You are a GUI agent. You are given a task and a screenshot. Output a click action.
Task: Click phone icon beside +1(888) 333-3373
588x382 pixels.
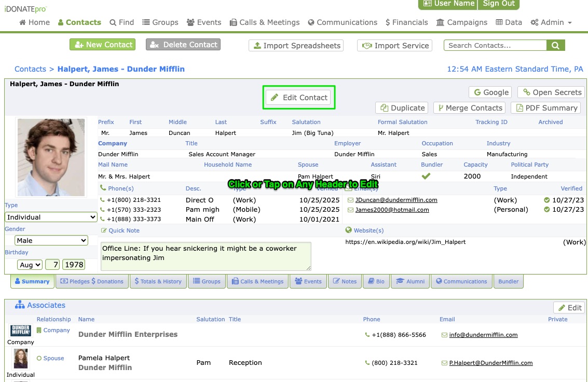[102, 219]
